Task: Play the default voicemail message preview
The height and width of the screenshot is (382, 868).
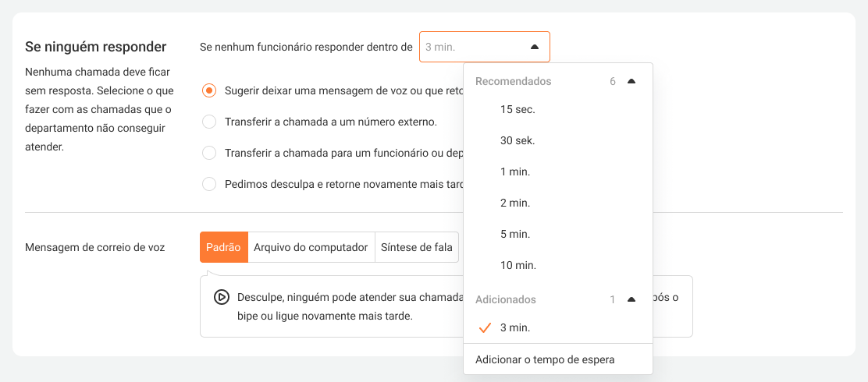Action: click(221, 297)
